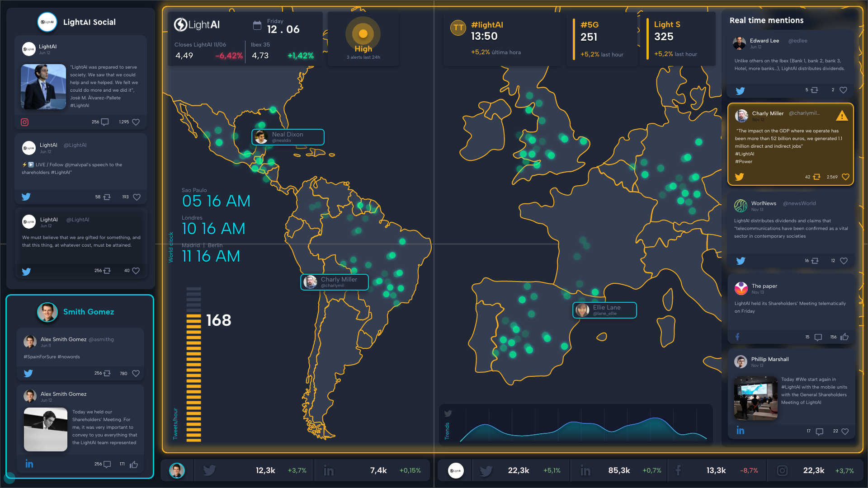Click the Smith Gomez profile avatar
The height and width of the screenshot is (488, 868).
tap(47, 312)
